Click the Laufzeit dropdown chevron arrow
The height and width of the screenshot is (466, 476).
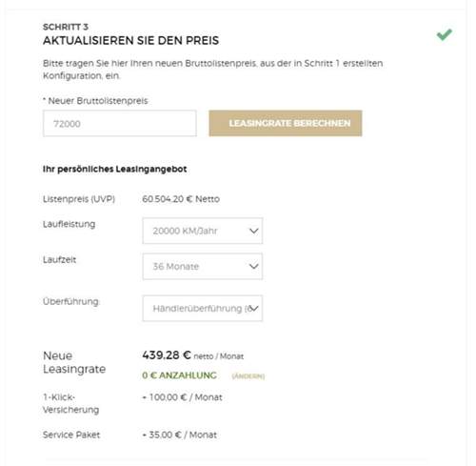(253, 266)
